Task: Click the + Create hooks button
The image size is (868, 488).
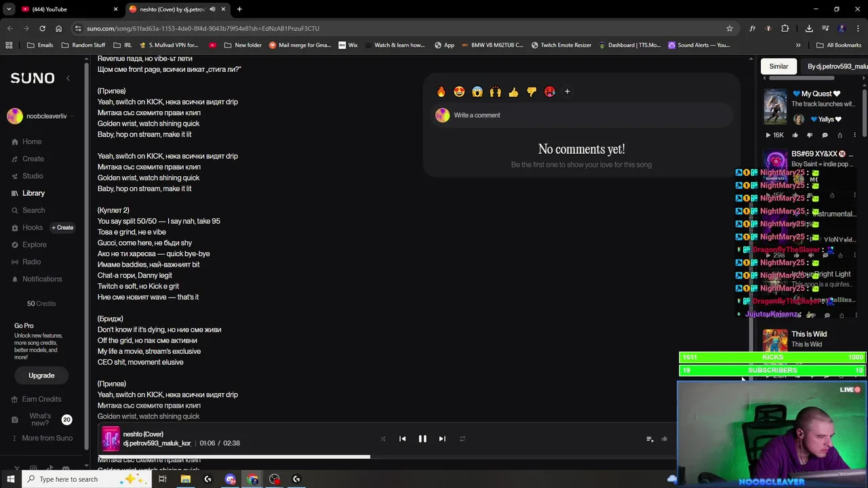Action: 62,228
